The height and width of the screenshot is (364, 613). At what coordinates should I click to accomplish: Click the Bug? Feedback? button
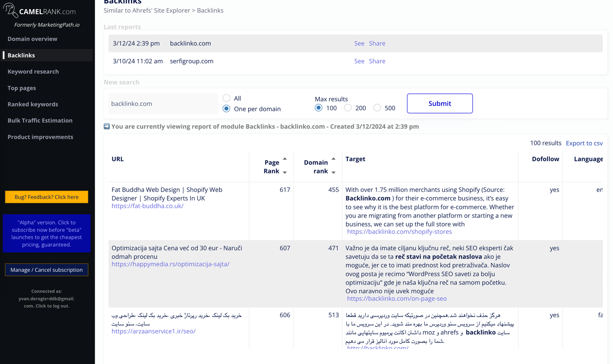[47, 197]
